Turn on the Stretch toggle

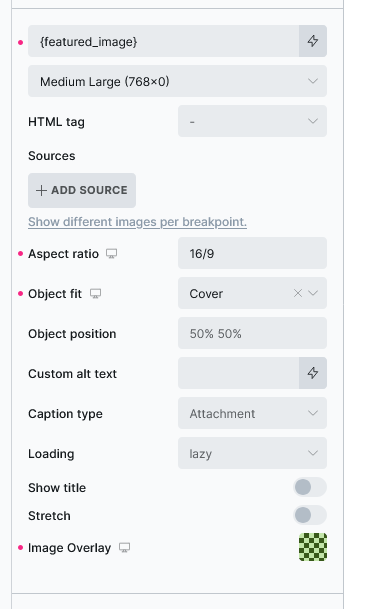click(x=310, y=515)
